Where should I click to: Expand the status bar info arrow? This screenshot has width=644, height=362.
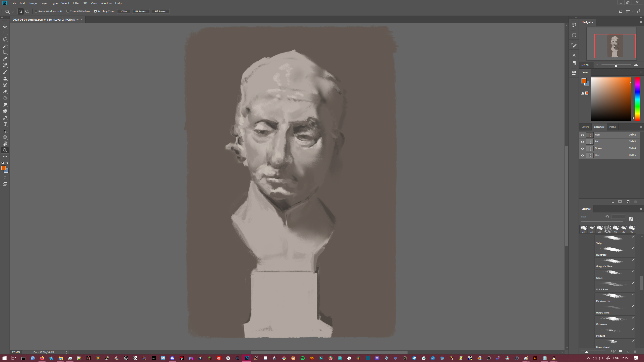66,352
